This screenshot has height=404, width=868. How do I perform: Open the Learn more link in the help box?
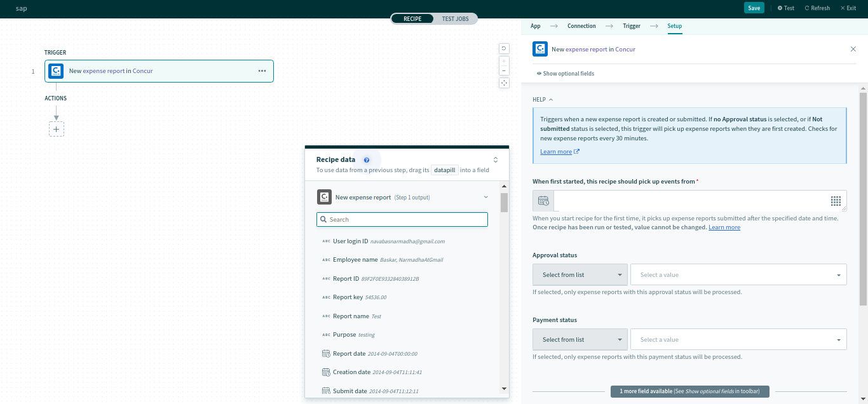(x=555, y=151)
